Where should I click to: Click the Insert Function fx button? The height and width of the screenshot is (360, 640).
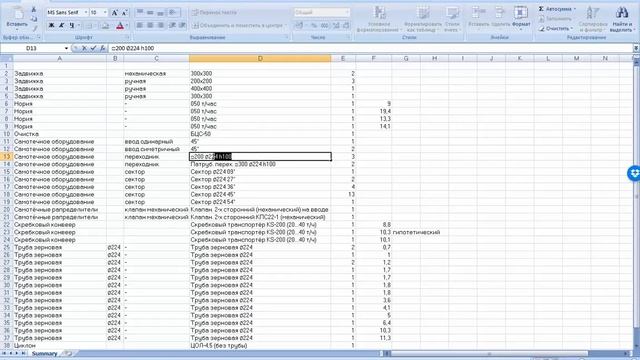[103, 48]
